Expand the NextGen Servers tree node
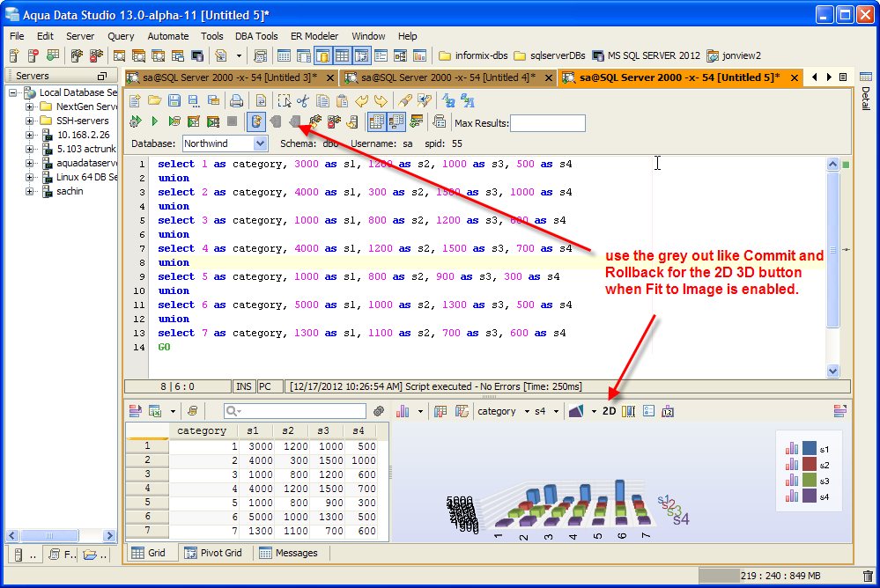Viewport: 880px width, 588px height. pos(30,107)
